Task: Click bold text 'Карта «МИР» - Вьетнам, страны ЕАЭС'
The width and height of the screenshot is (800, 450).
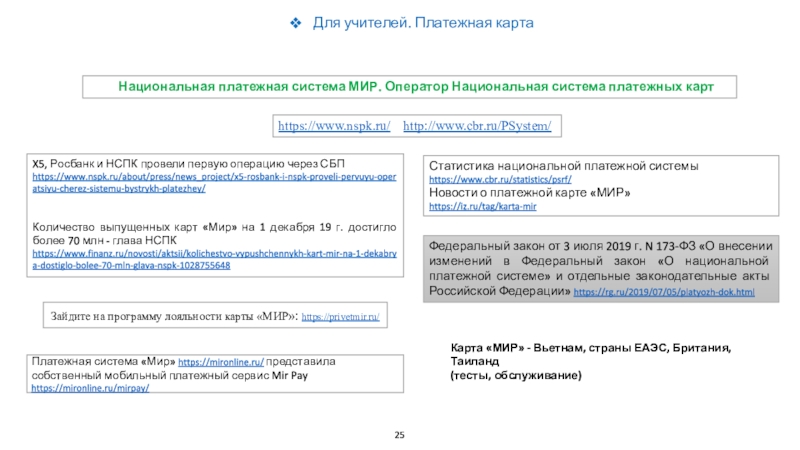Action: pos(559,348)
